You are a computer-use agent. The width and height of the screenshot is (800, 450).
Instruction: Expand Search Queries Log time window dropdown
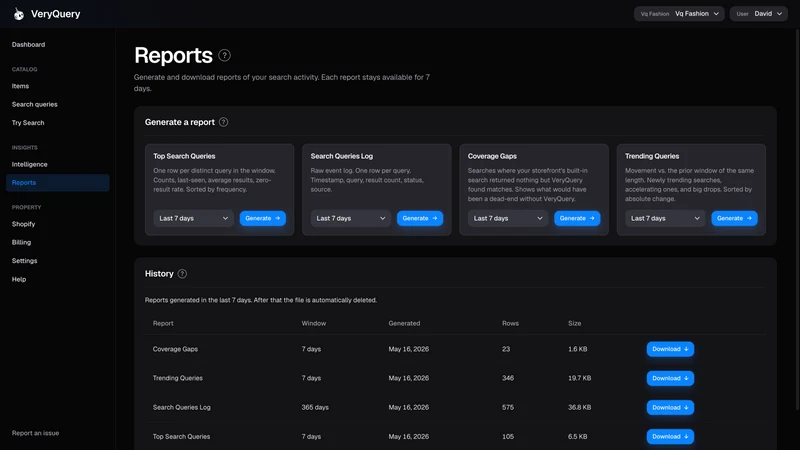coord(351,218)
